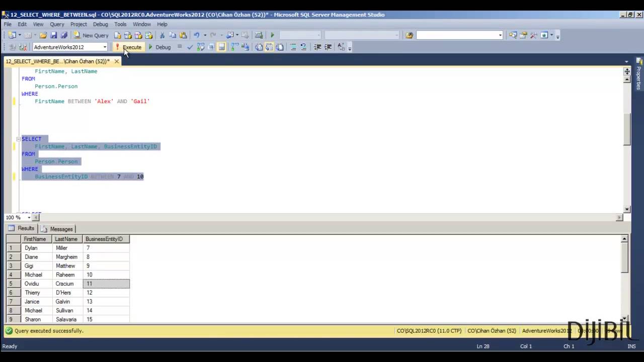Open the 100 % zoom dropdown
The height and width of the screenshot is (362, 644).
[x=29, y=218]
